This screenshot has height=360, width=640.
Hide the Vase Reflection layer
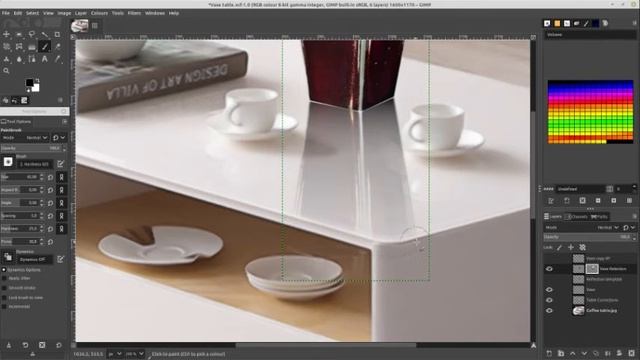549,269
